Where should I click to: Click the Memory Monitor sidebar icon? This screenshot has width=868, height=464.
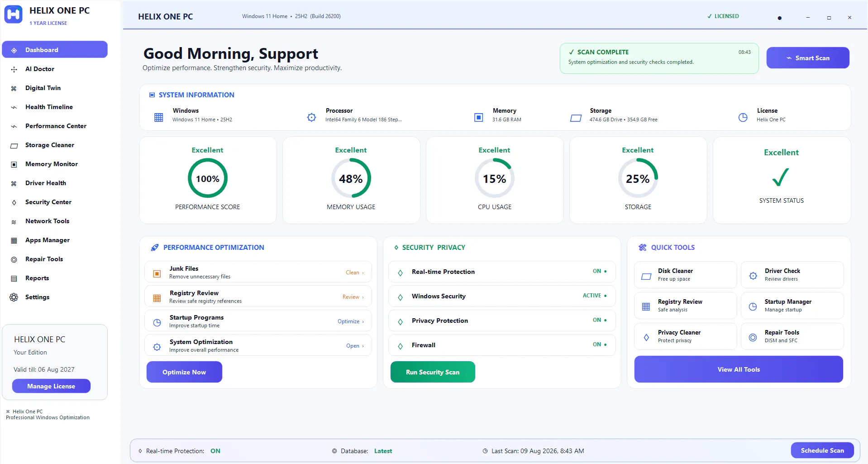pyautogui.click(x=14, y=164)
